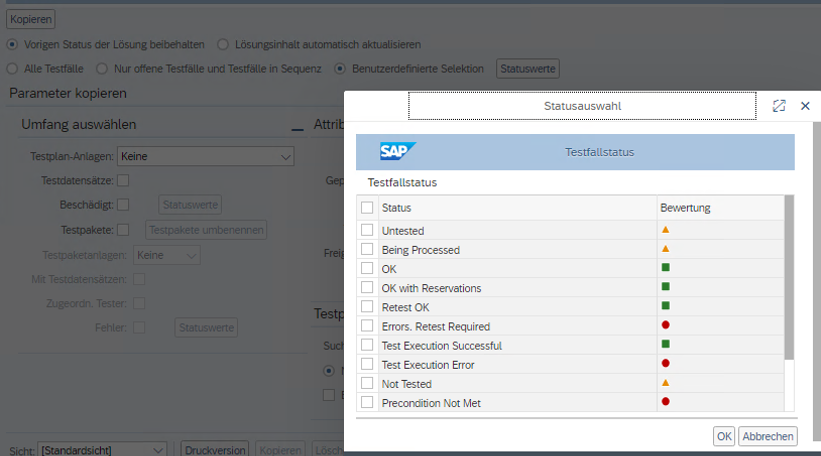
Task: Collapse the Umfang auswählen section
Action: pos(296,126)
